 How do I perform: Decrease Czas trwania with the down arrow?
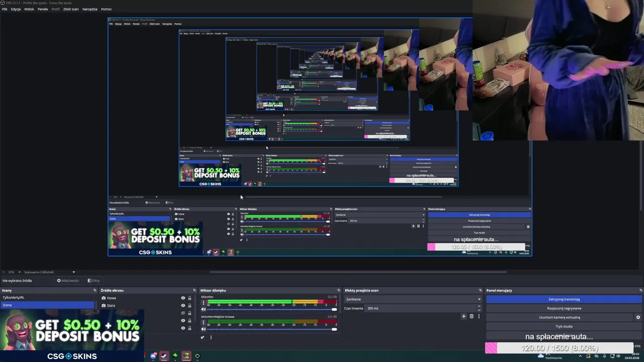(478, 310)
